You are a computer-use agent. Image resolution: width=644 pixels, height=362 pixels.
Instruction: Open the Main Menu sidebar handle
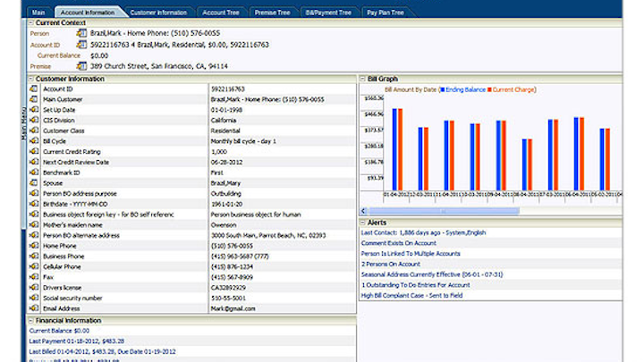pos(23,123)
